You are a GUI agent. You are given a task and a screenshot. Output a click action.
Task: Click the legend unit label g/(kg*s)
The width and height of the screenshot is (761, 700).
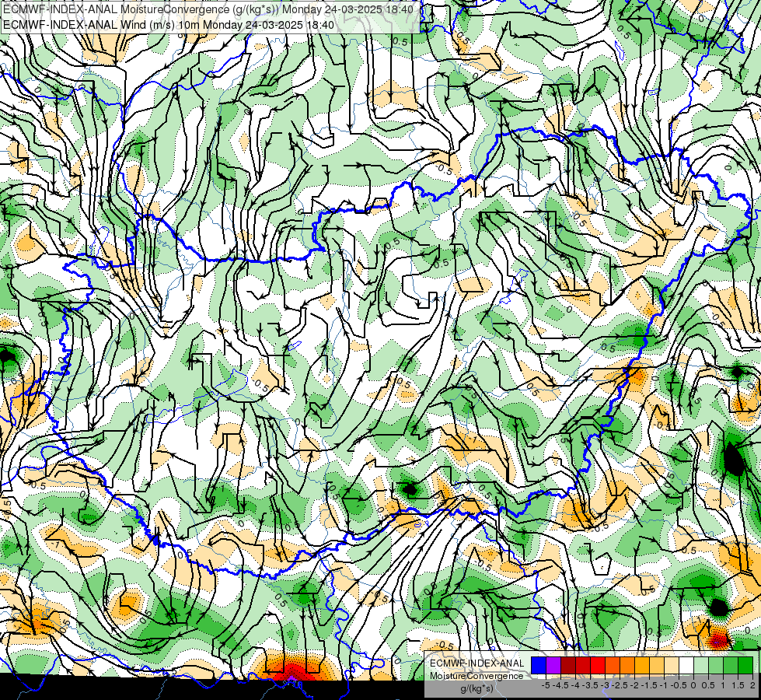(x=477, y=688)
